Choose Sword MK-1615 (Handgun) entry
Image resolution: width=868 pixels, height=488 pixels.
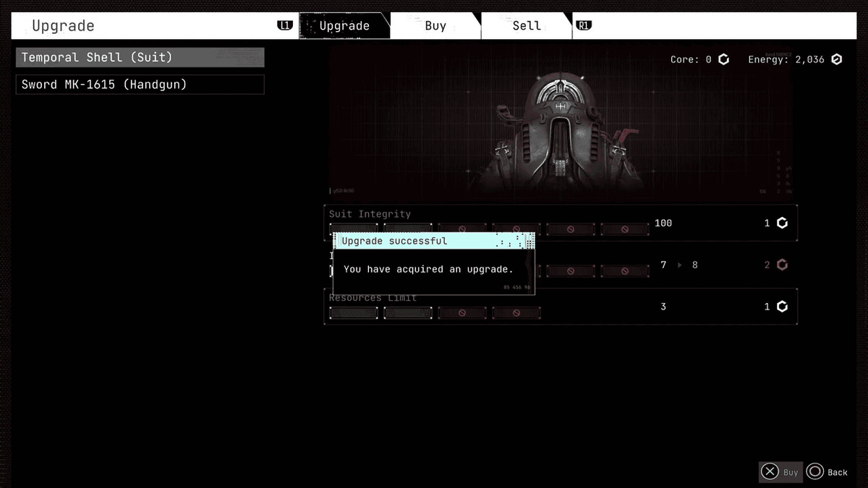140,85
